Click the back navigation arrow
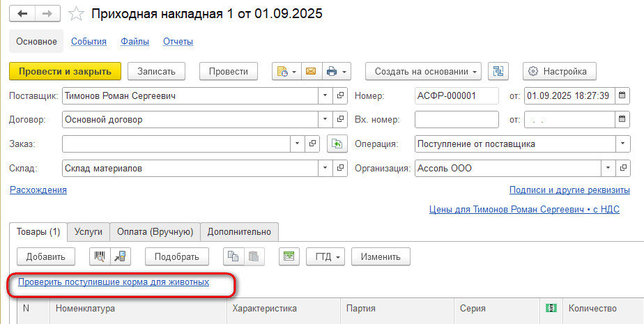 (x=22, y=14)
